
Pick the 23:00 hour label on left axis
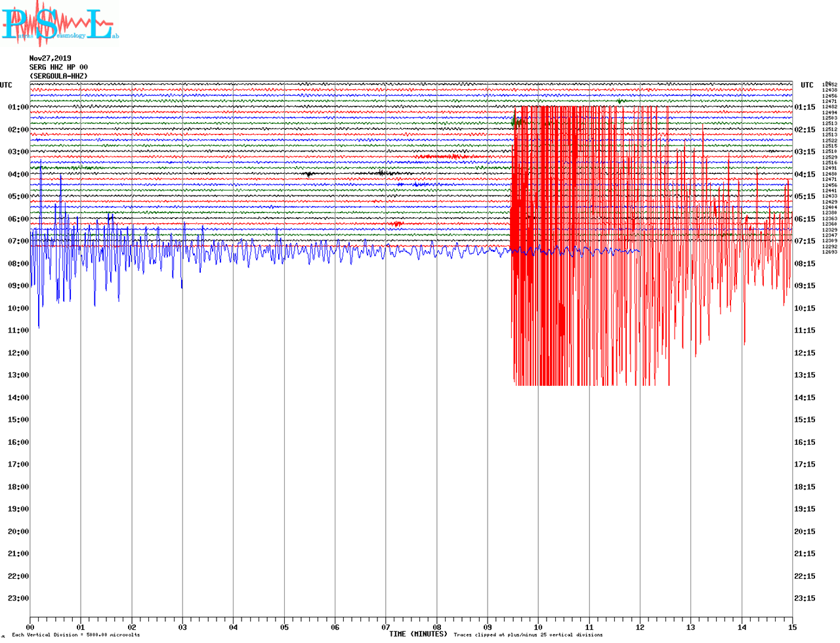point(18,598)
